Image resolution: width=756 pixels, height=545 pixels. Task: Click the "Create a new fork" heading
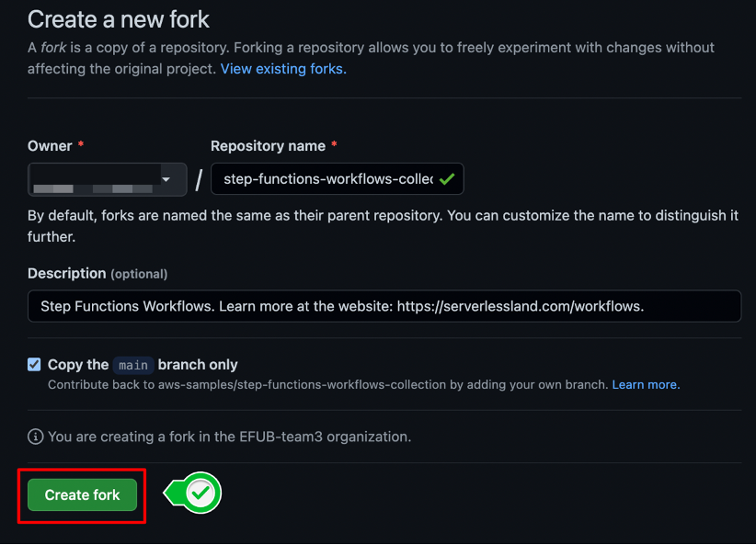tap(119, 18)
